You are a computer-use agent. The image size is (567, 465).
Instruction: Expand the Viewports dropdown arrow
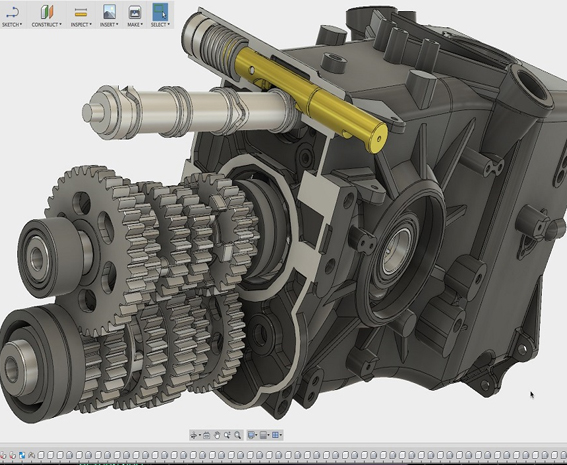(x=281, y=435)
